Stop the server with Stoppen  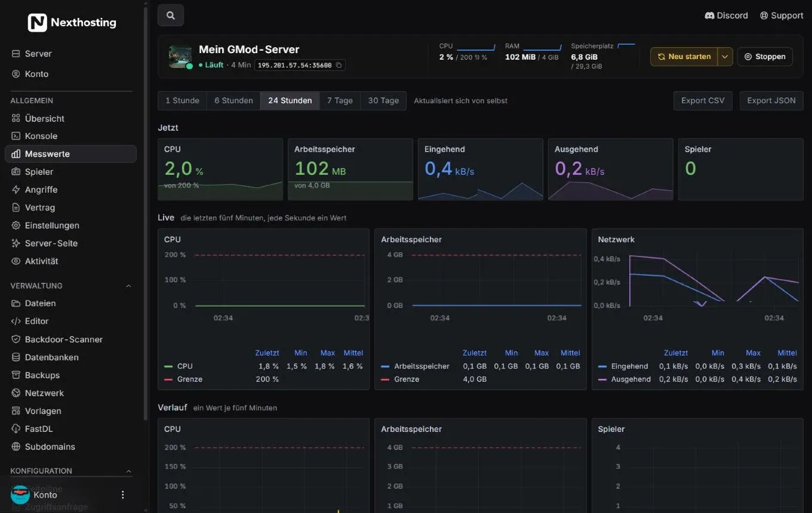(x=765, y=57)
